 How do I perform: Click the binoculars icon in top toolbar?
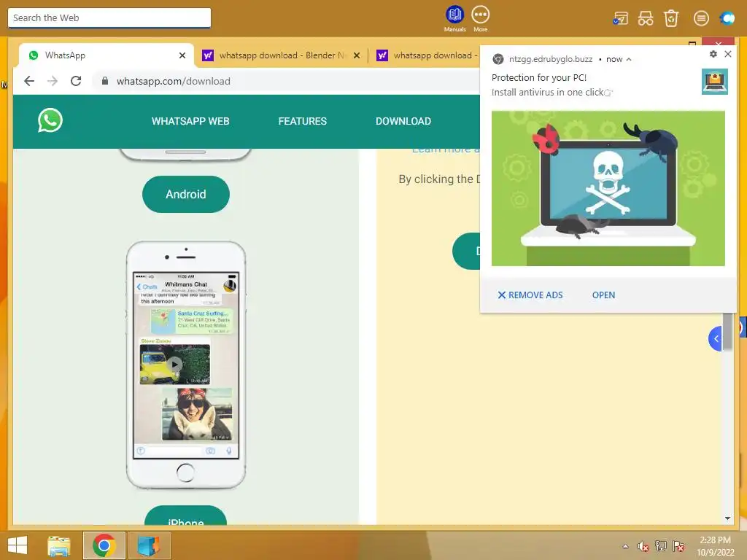646,18
